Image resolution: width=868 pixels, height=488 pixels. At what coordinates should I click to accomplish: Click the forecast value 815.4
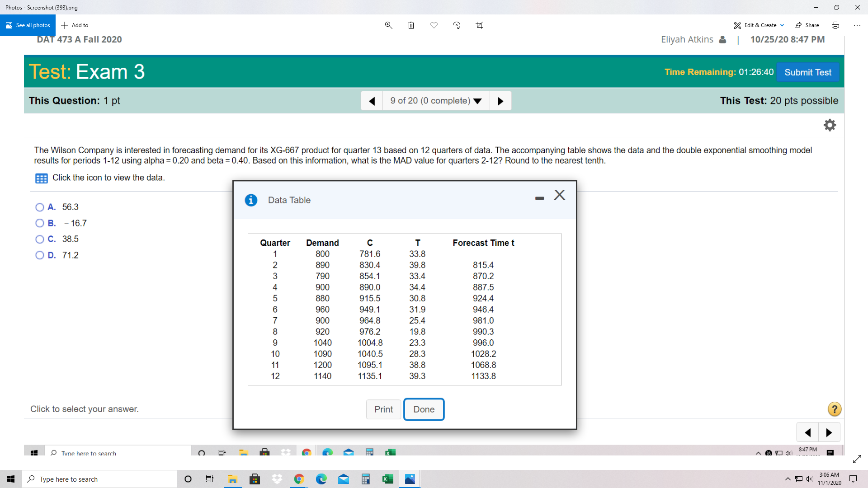483,265
